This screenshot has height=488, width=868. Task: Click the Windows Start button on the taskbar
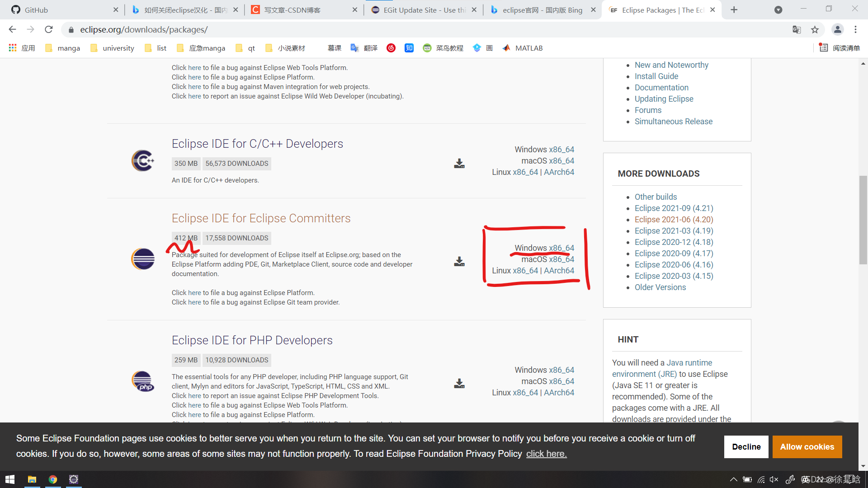[9, 479]
